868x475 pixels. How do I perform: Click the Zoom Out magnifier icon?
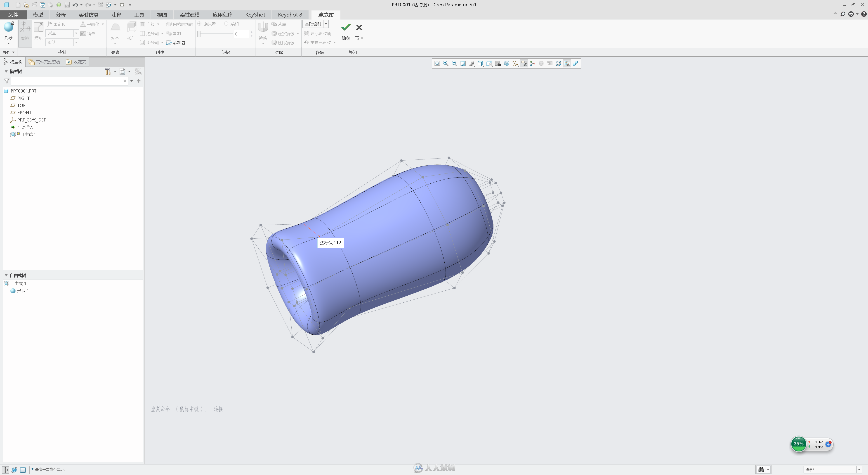coord(454,63)
